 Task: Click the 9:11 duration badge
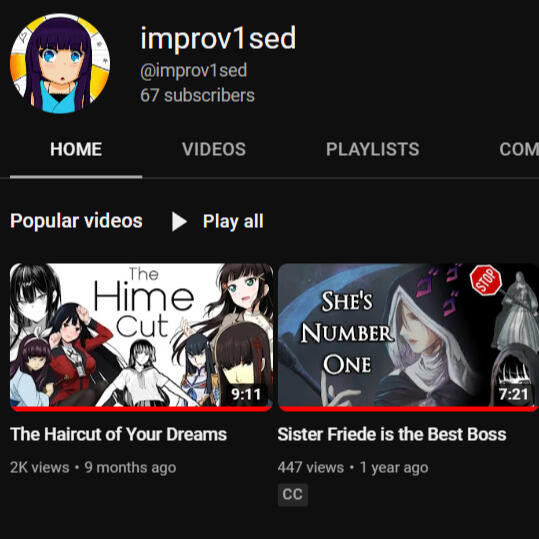click(246, 394)
